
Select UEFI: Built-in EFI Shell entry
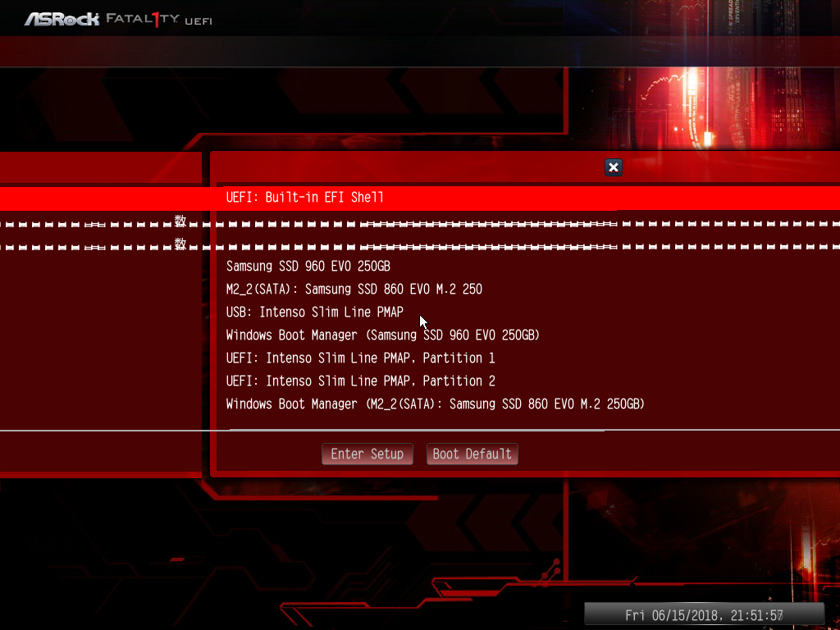(x=420, y=198)
